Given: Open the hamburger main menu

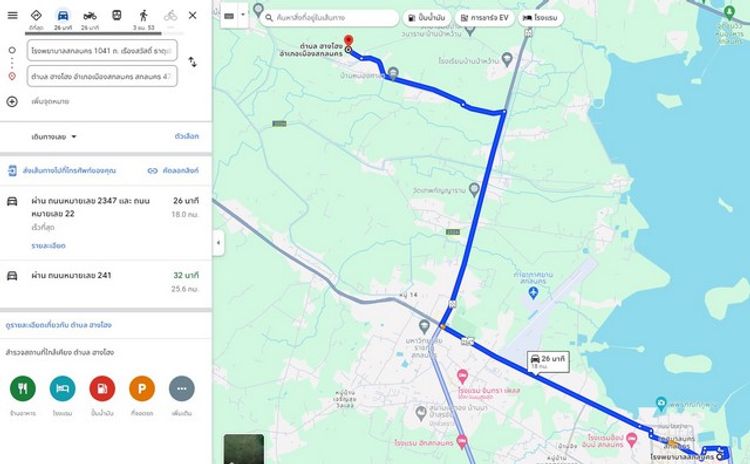Looking at the screenshot, I should coord(12,15).
